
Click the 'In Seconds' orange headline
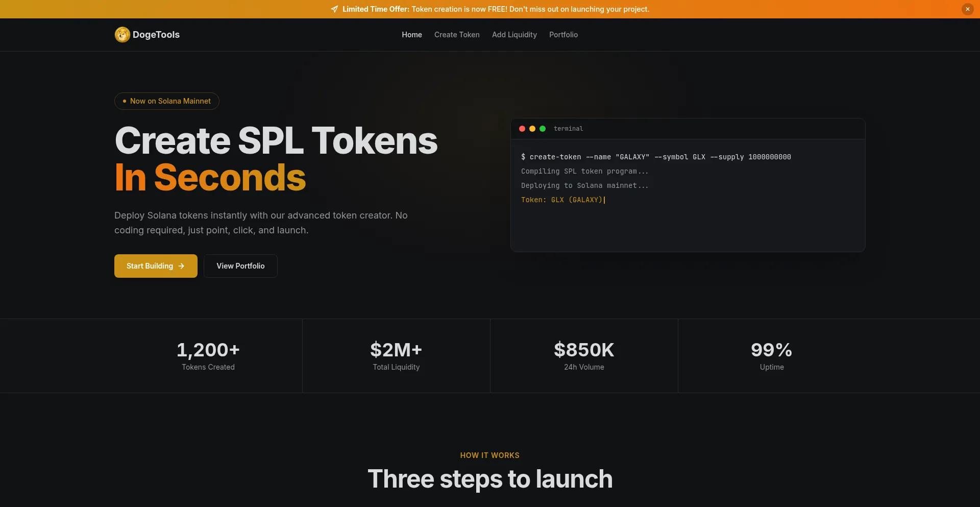[210, 178]
